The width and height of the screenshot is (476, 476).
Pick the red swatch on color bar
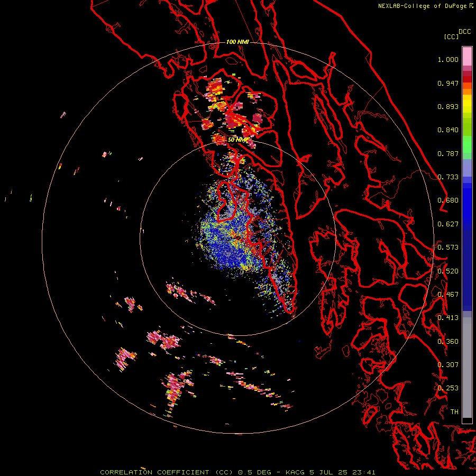(467, 79)
